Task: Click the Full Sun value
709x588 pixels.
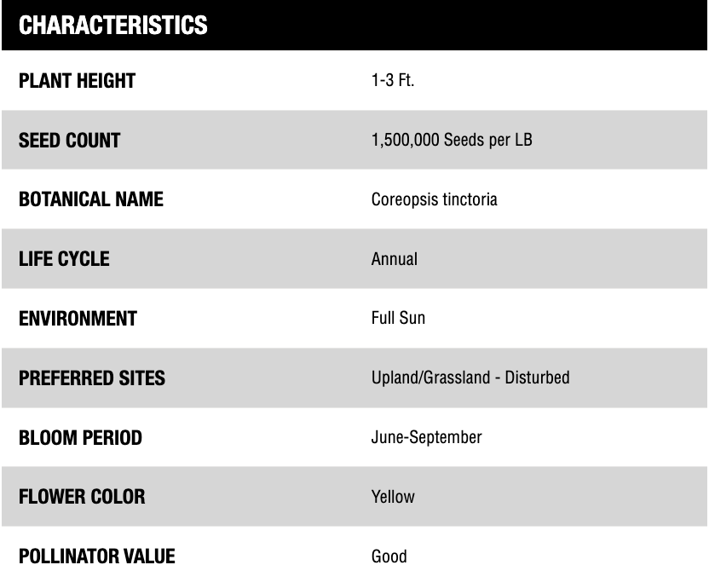Action: (398, 319)
